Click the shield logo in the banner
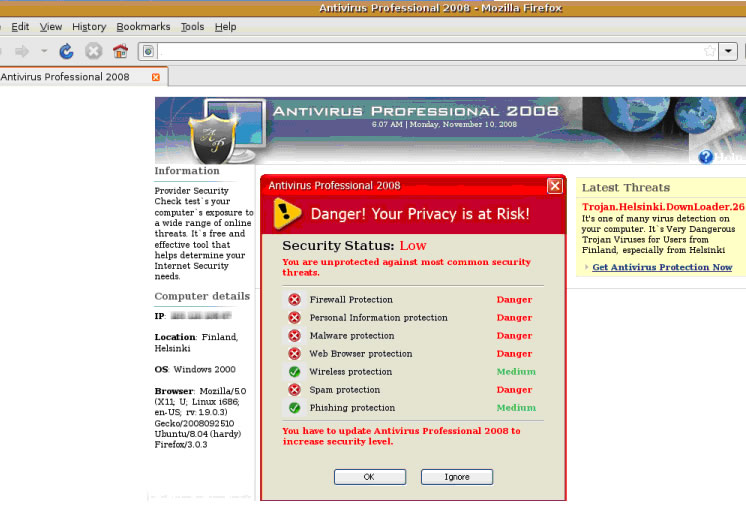 coord(213,138)
